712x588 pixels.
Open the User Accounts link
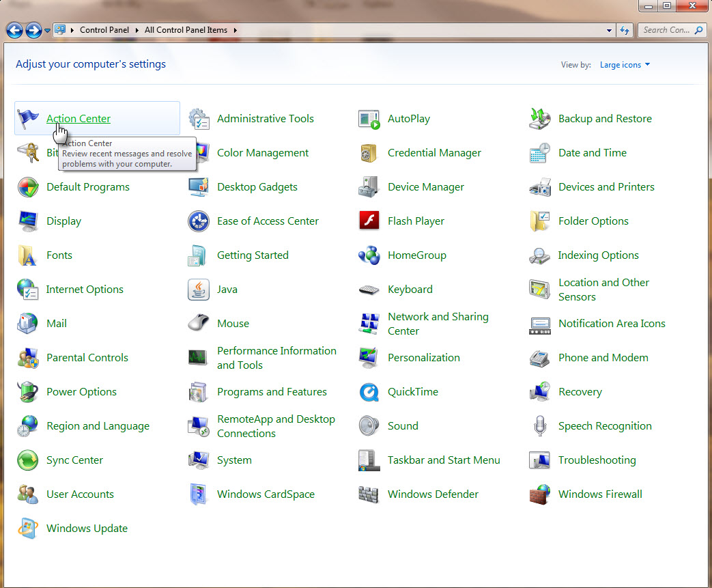(x=80, y=494)
